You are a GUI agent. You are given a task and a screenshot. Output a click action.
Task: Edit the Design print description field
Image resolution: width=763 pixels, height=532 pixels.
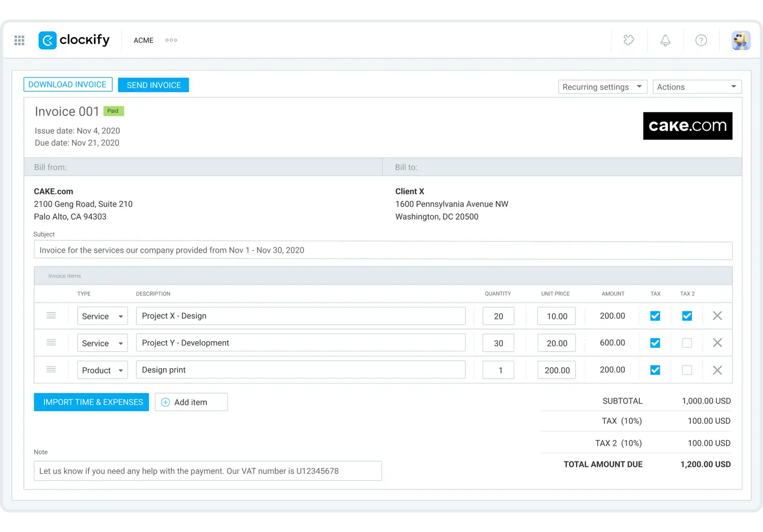(x=301, y=370)
